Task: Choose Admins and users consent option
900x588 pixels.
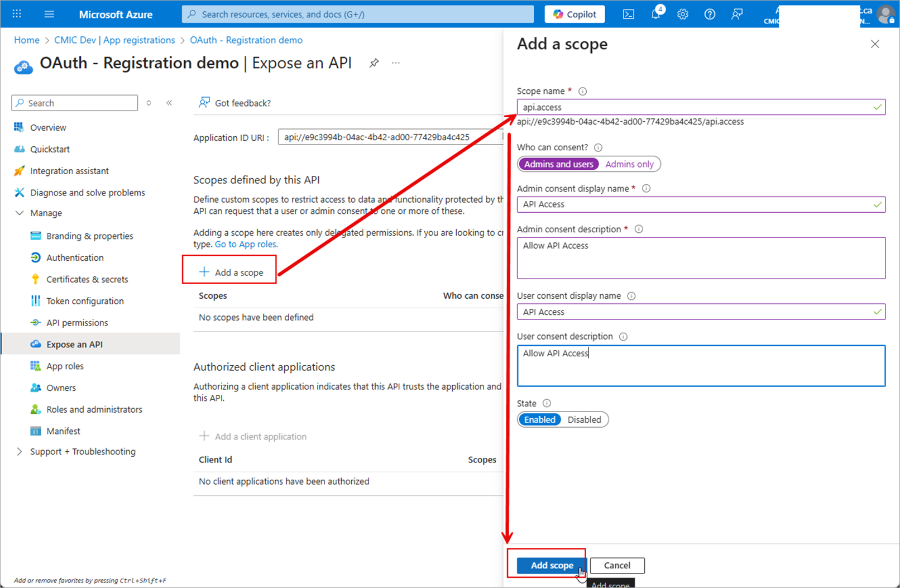Action: pyautogui.click(x=558, y=164)
